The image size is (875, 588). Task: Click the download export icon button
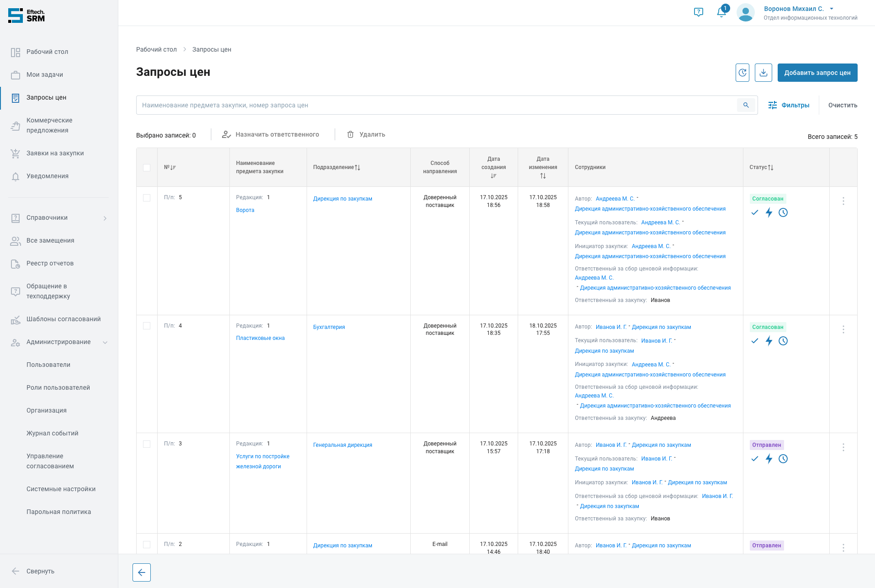click(763, 73)
